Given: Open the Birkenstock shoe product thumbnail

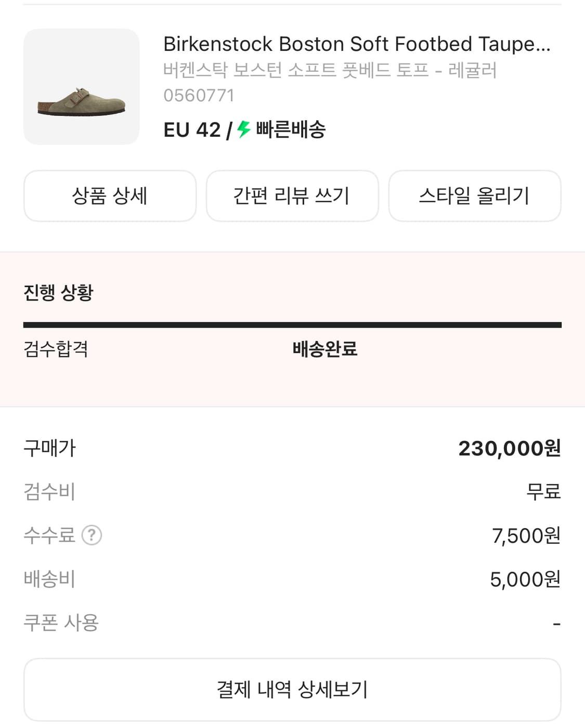Looking at the screenshot, I should (81, 87).
